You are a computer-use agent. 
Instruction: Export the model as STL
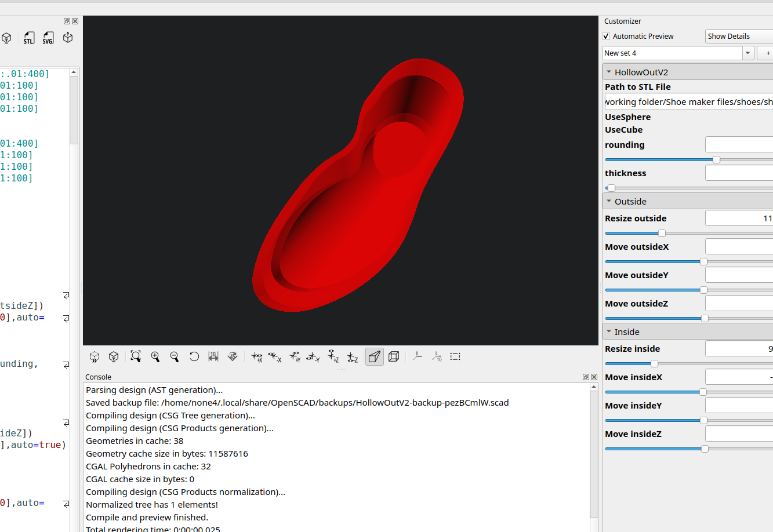[x=29, y=38]
